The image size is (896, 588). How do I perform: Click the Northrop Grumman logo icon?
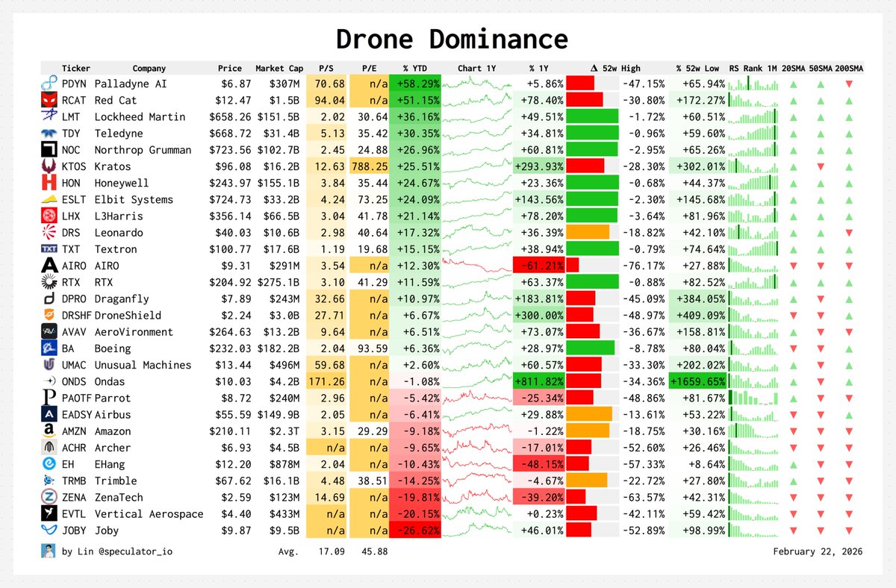49,149
